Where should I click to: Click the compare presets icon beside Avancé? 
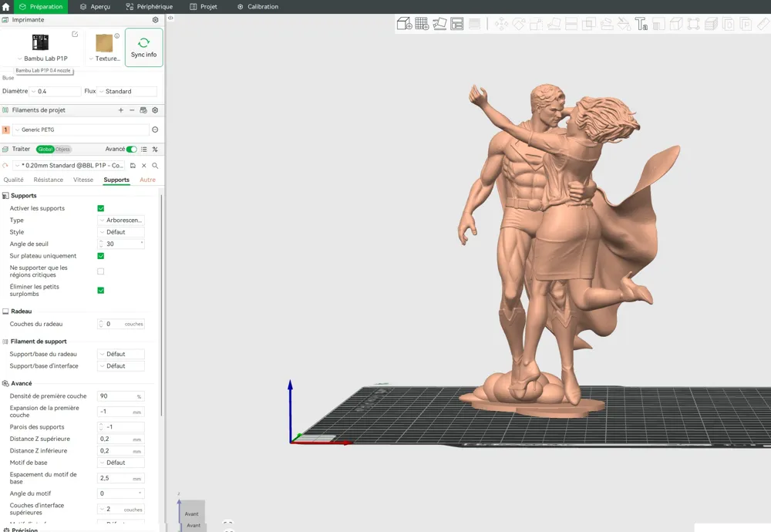coord(155,149)
